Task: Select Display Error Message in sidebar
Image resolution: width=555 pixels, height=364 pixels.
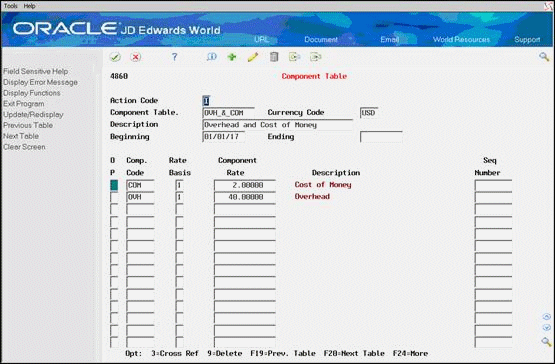Action: (40, 82)
